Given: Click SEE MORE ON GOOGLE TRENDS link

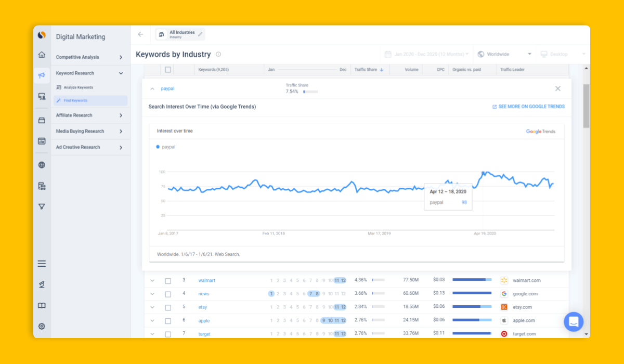Looking at the screenshot, I should (528, 106).
